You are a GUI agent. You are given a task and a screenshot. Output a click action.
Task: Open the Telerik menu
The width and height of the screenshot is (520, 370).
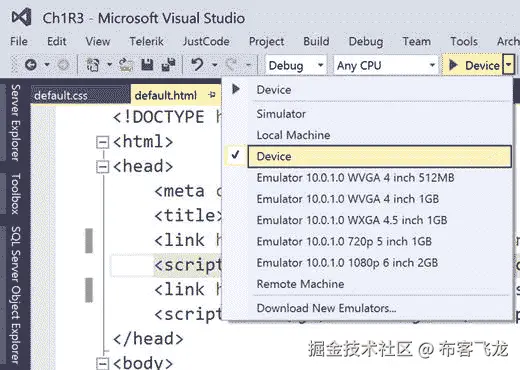click(147, 41)
